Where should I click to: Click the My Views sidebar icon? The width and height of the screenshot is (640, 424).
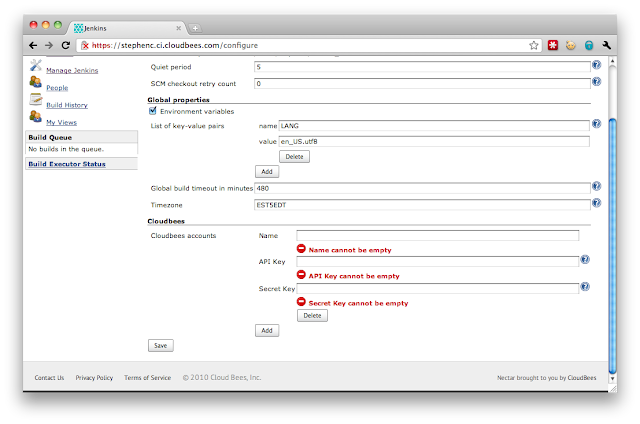tap(36, 118)
